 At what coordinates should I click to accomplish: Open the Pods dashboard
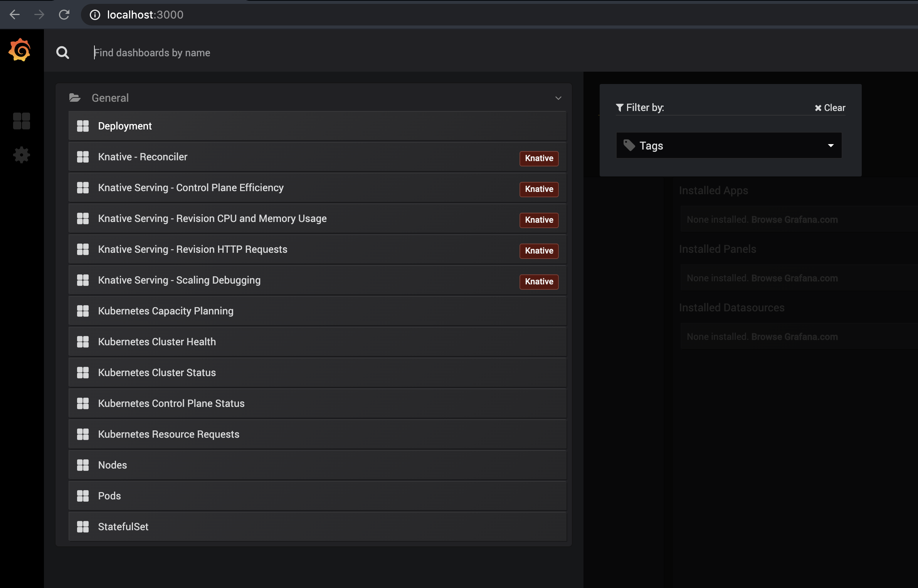[x=318, y=496]
